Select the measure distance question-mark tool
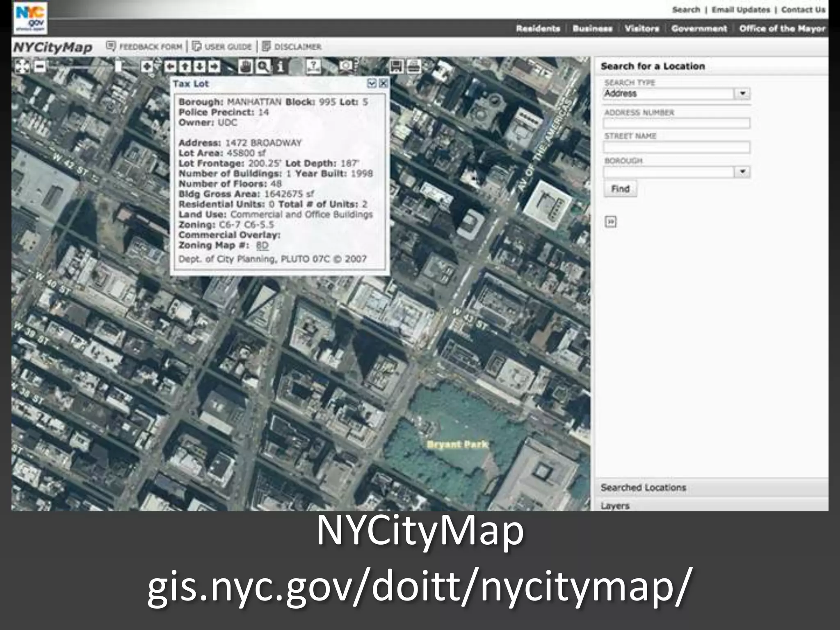This screenshot has height=630, width=840. [x=313, y=66]
